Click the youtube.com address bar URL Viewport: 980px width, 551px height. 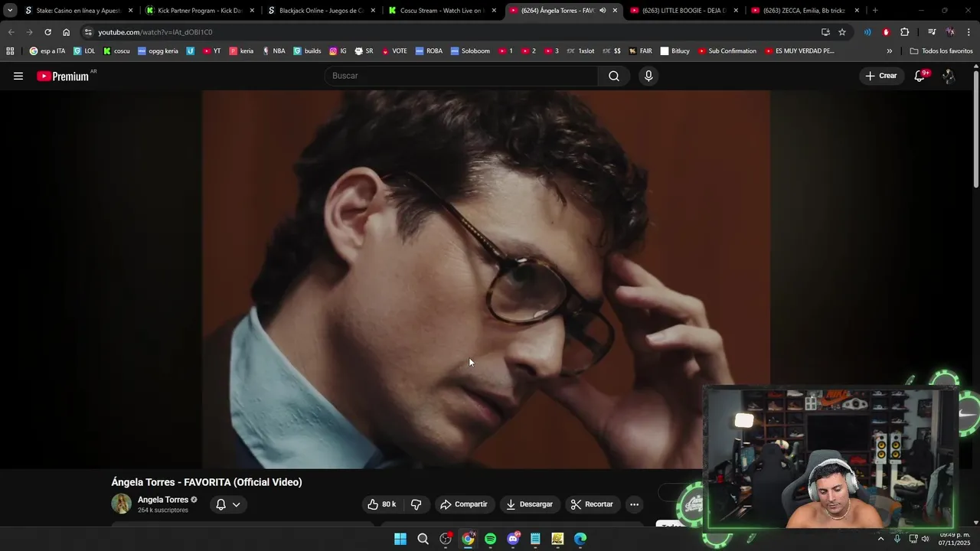(155, 32)
